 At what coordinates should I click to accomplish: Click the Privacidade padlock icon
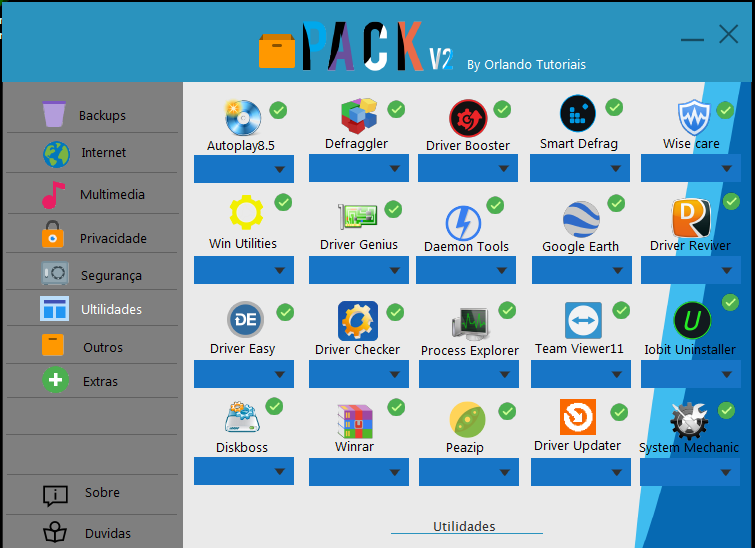tap(53, 235)
